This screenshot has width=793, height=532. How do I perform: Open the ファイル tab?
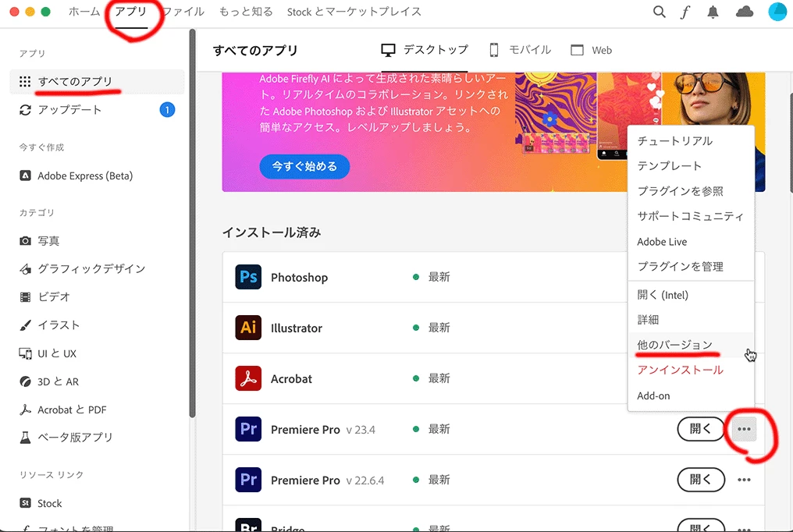click(183, 12)
